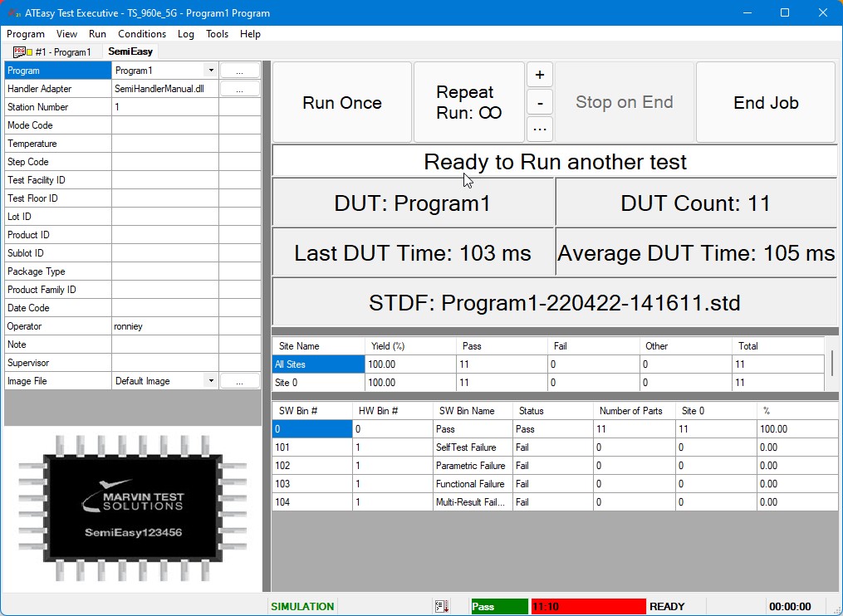This screenshot has width=843, height=616.
Task: Open the Program menu
Action: pyautogui.click(x=25, y=34)
